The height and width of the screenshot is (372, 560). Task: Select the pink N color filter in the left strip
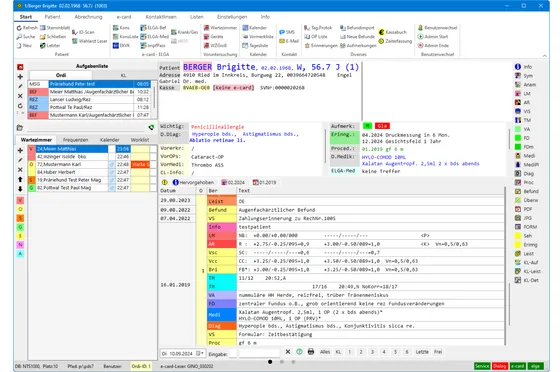click(20, 245)
